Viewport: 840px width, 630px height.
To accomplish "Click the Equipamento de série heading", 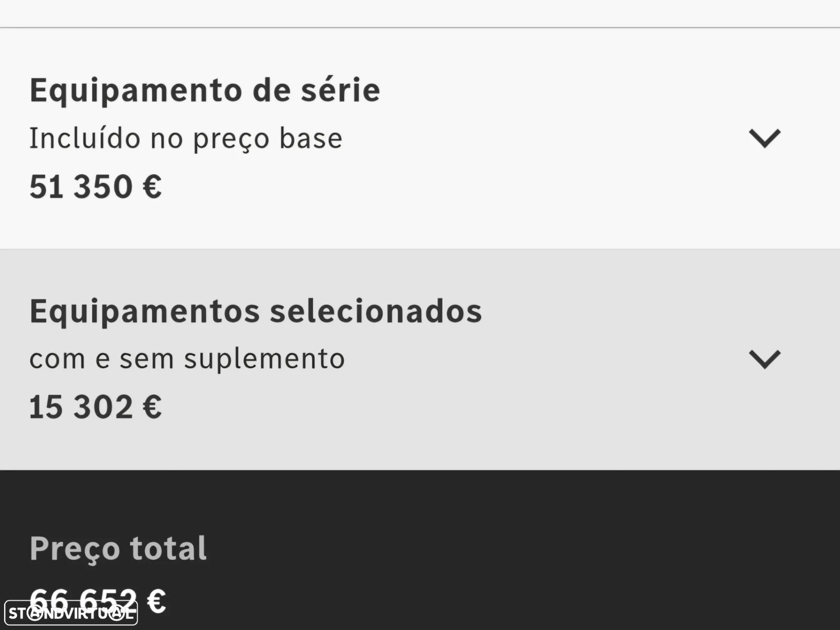I will coord(205,91).
